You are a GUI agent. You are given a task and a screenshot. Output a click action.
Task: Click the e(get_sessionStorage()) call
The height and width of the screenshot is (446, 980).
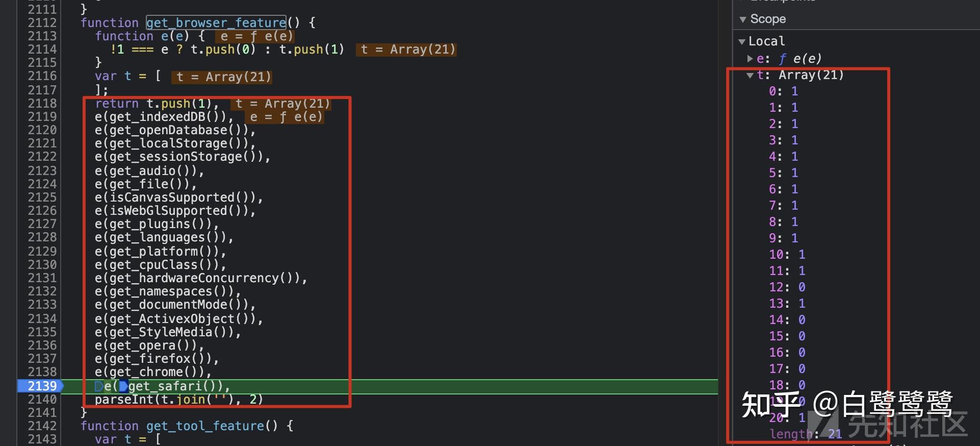(179, 157)
